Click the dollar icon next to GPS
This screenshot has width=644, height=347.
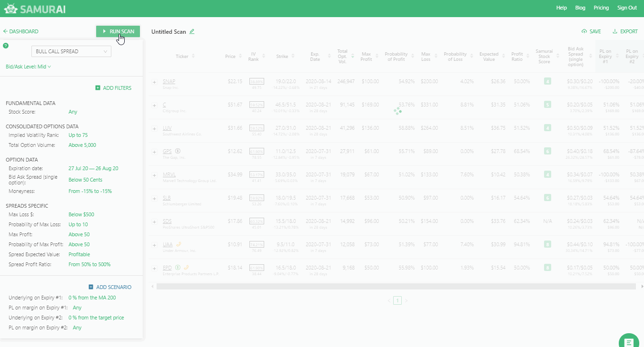pos(178,151)
